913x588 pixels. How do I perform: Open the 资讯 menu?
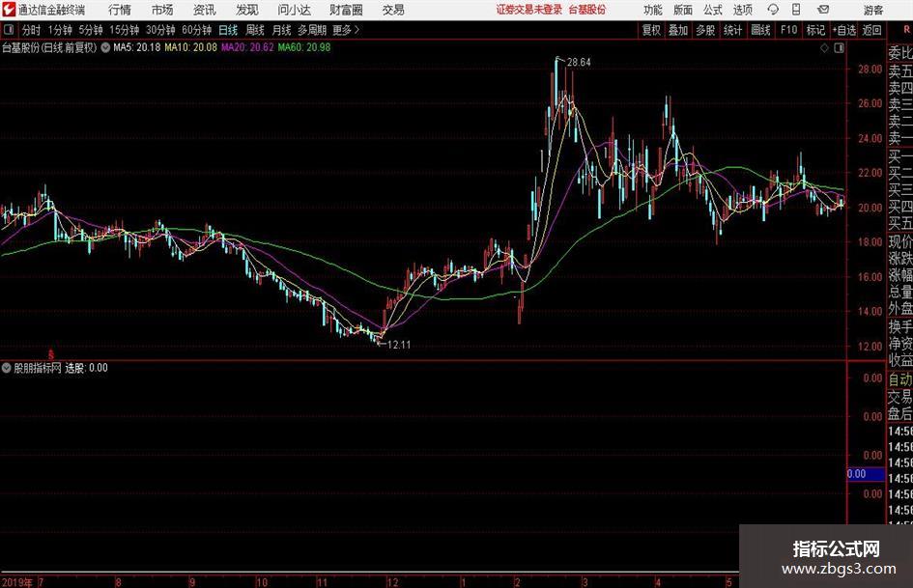point(205,10)
